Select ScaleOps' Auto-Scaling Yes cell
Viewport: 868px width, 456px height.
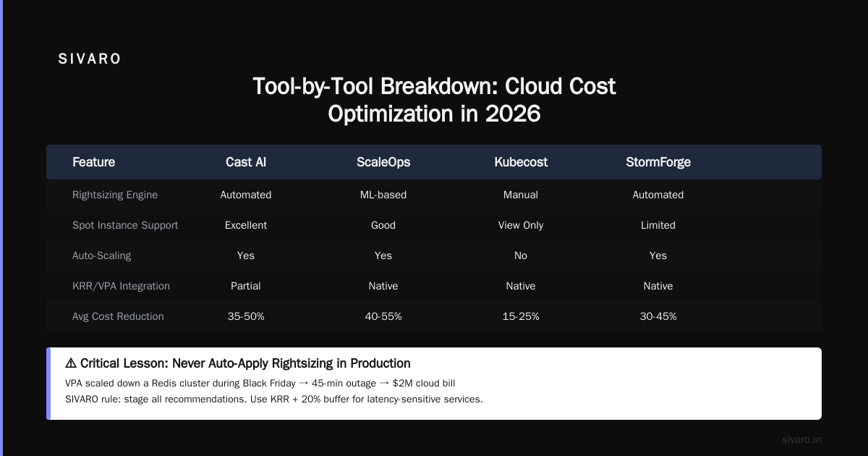[383, 256]
